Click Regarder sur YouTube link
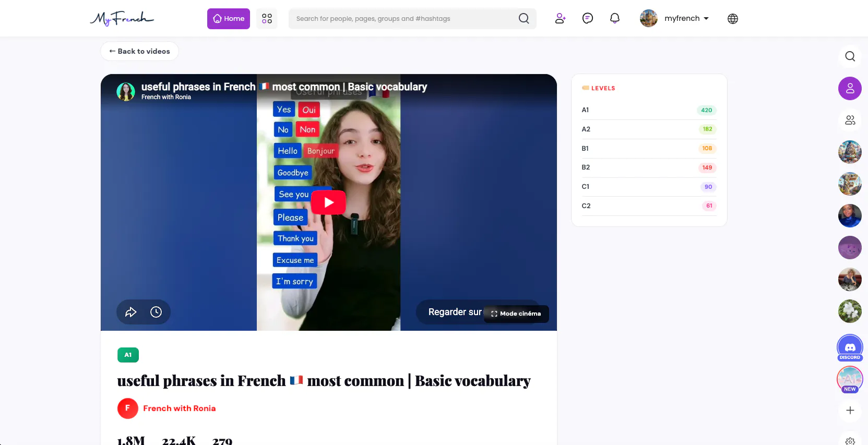Image resolution: width=868 pixels, height=445 pixels. (455, 312)
